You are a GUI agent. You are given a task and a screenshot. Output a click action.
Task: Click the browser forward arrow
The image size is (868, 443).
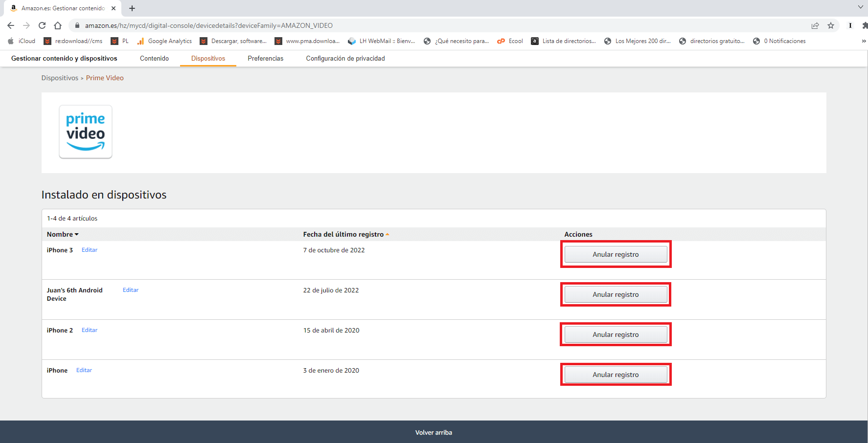point(26,25)
